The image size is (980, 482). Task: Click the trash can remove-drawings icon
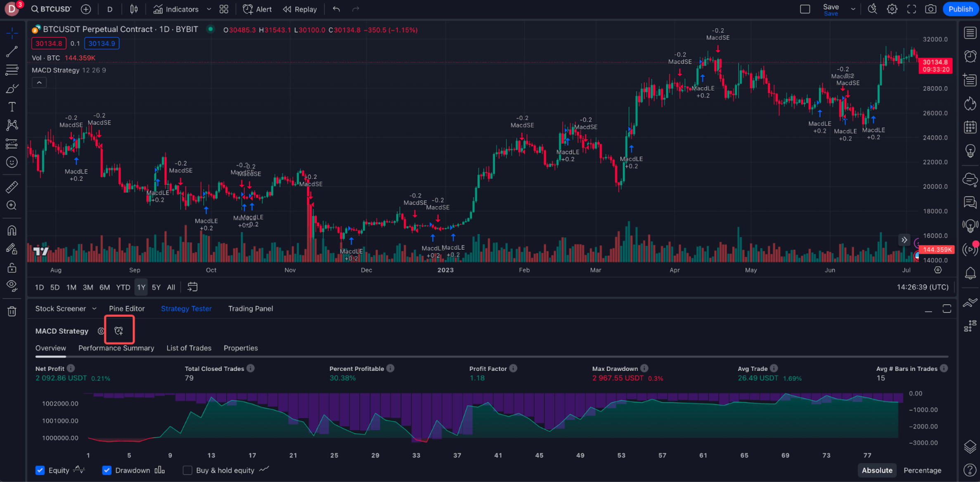coord(12,312)
